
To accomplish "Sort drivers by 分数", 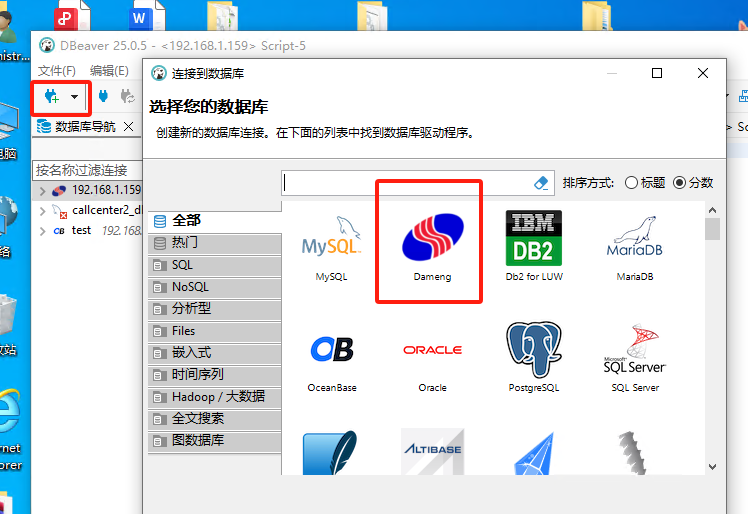I will click(693, 183).
